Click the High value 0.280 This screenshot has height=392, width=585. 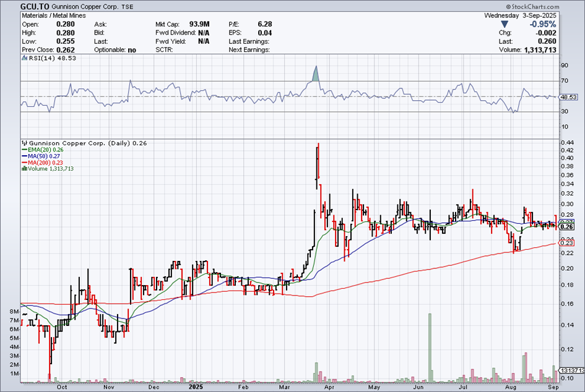click(65, 33)
